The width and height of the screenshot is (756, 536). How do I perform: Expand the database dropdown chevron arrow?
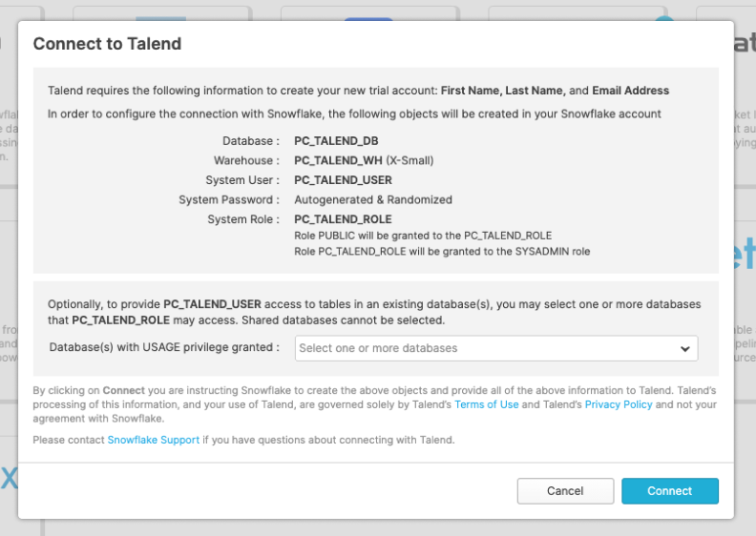(684, 349)
